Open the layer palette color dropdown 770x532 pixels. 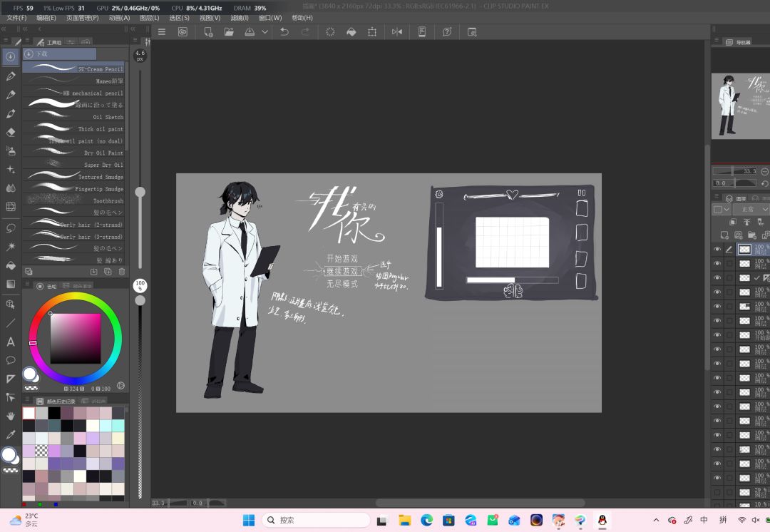pos(722,209)
